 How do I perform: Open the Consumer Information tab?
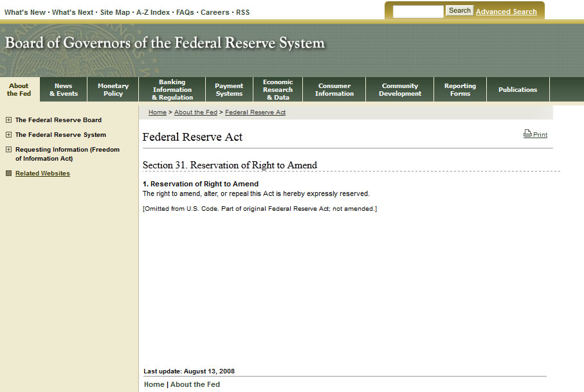[x=334, y=89]
